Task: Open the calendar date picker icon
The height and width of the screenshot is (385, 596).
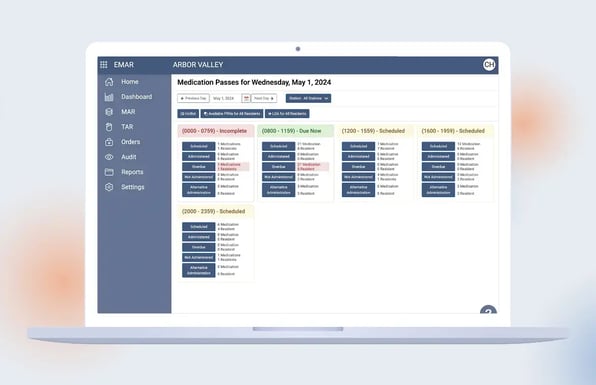Action: coord(246,98)
